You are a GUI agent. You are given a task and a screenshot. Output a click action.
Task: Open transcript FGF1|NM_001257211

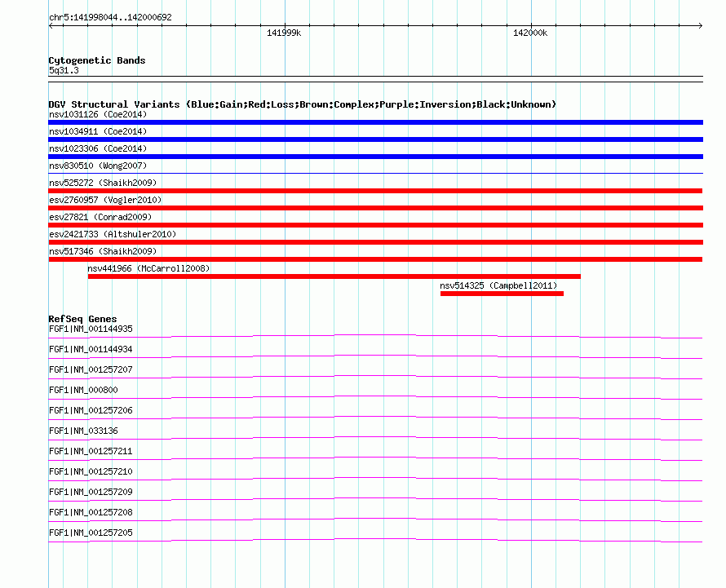(x=91, y=451)
